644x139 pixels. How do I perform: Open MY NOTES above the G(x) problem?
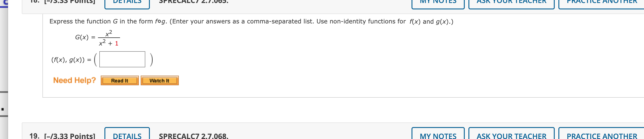(438, 3)
